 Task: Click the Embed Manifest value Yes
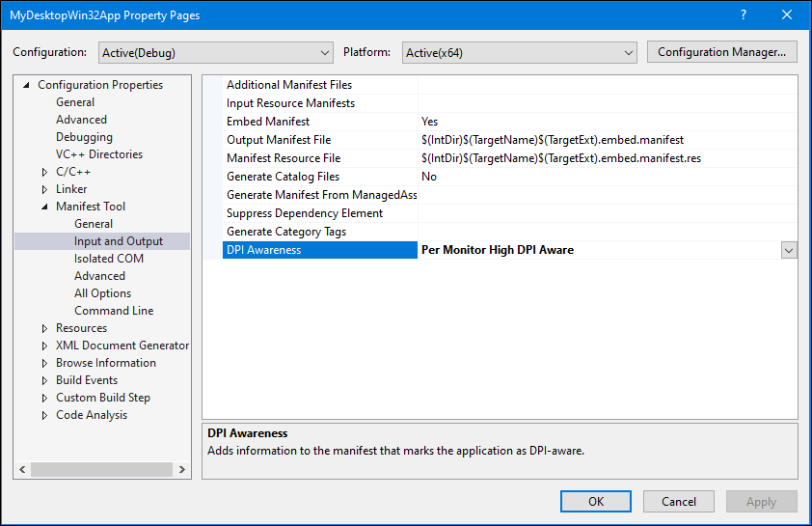click(x=607, y=122)
